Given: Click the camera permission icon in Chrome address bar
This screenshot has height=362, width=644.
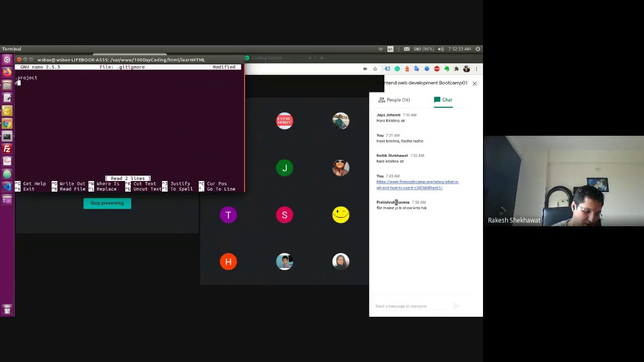Looking at the screenshot, I should click(x=365, y=69).
